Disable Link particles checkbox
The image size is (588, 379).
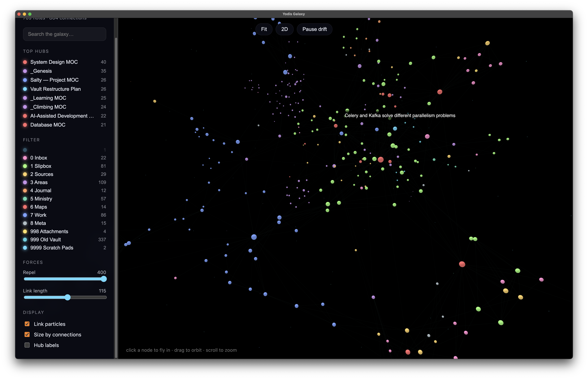pyautogui.click(x=27, y=324)
